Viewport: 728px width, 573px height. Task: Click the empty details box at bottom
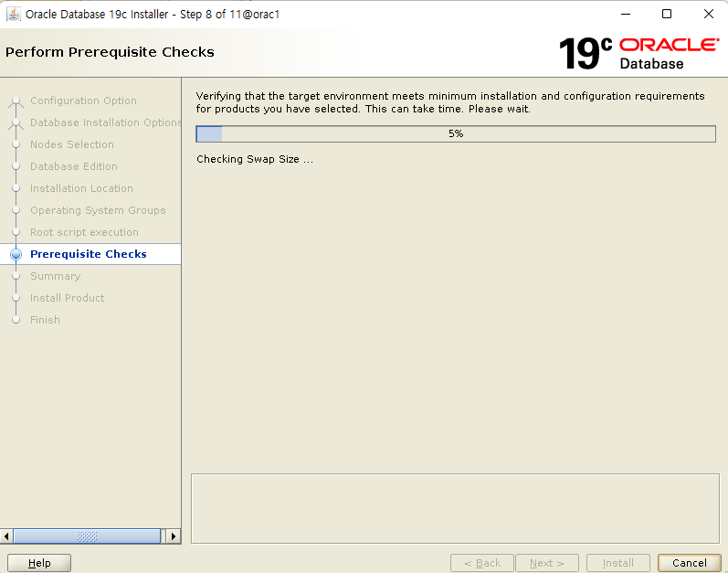tap(455, 508)
